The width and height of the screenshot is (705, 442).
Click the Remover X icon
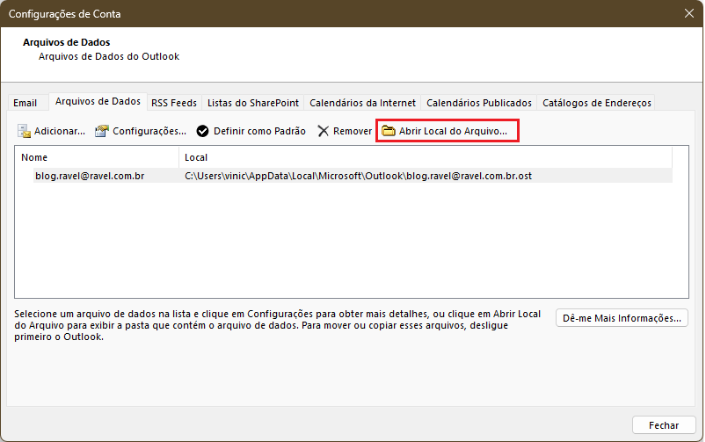[323, 131]
